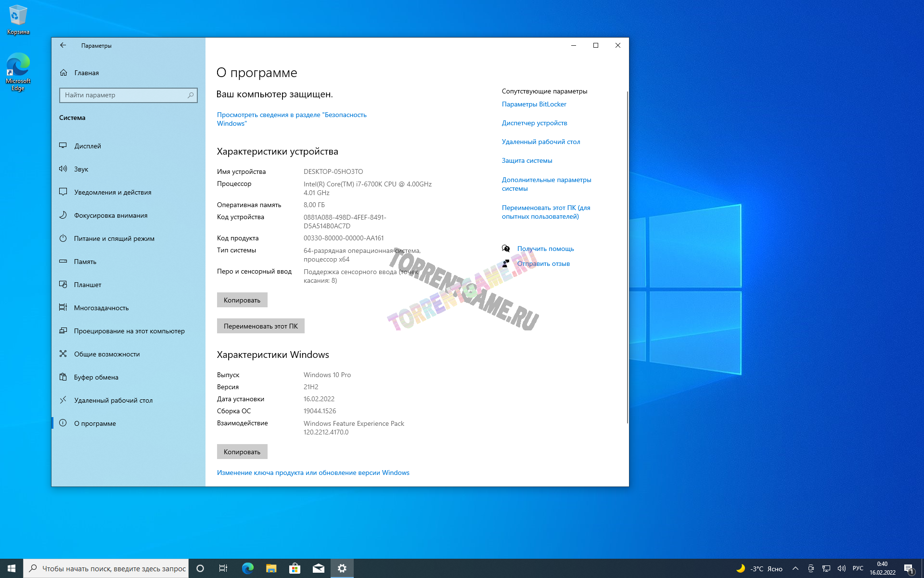Click Получить помощь link
This screenshot has height=578, width=924.
point(545,249)
